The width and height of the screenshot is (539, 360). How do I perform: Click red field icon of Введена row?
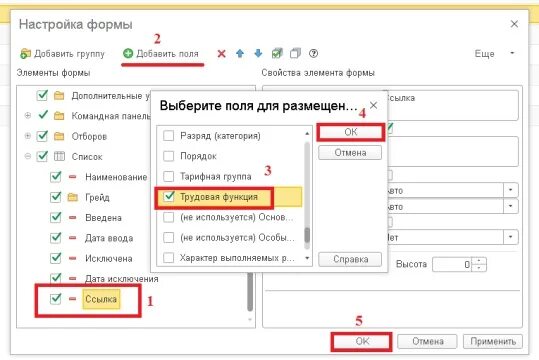click(73, 218)
